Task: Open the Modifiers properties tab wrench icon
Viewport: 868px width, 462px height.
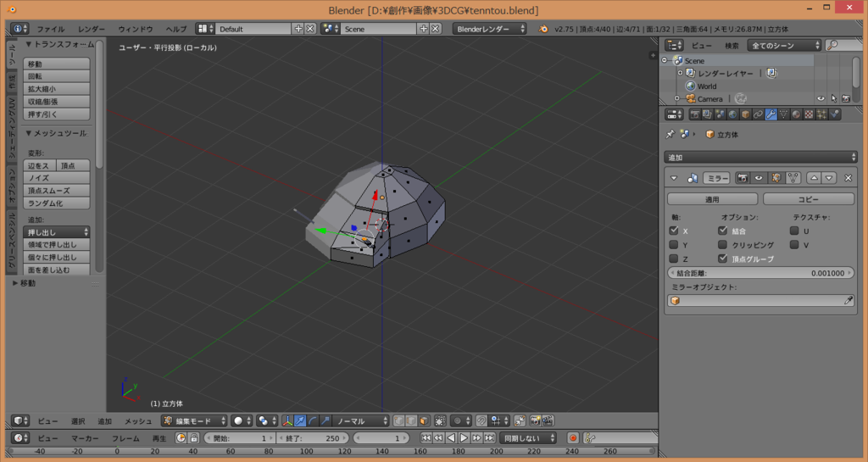Action: click(771, 114)
